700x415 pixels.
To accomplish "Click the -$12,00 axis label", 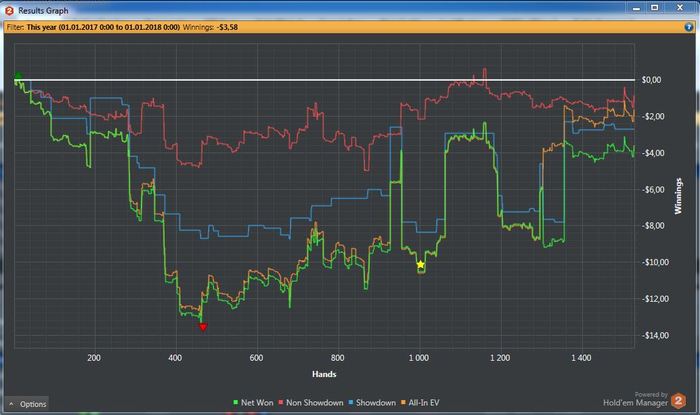I will (655, 299).
